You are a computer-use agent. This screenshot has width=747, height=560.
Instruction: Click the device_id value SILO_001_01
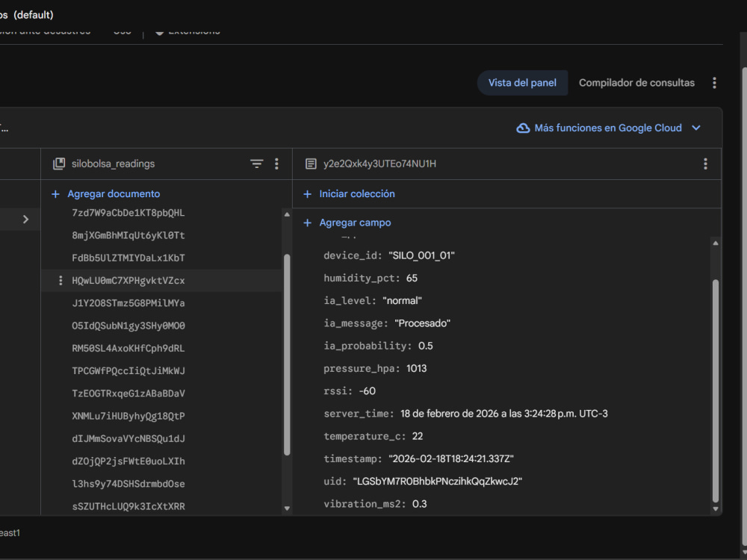[421, 255]
